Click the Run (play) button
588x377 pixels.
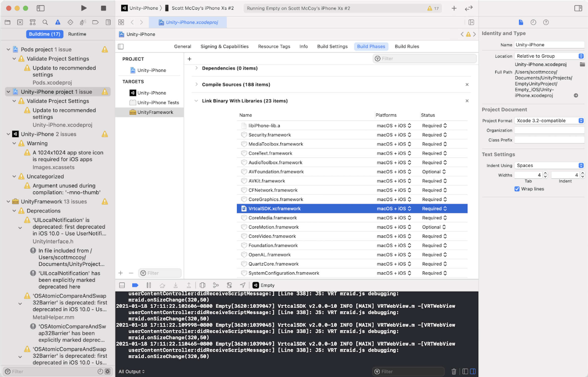(x=84, y=8)
